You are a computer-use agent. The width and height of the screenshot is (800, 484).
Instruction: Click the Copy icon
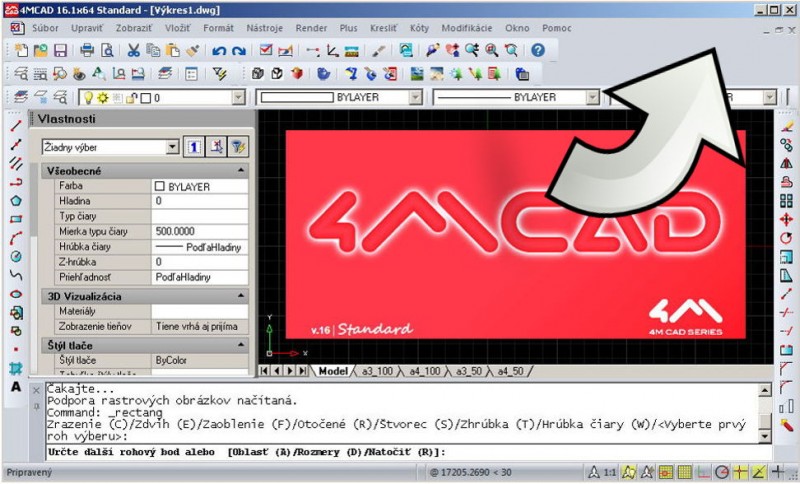(153, 50)
